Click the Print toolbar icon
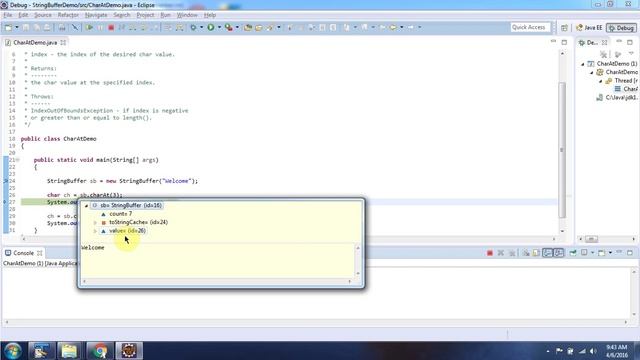Image resolution: width=640 pixels, height=360 pixels. tap(62, 27)
